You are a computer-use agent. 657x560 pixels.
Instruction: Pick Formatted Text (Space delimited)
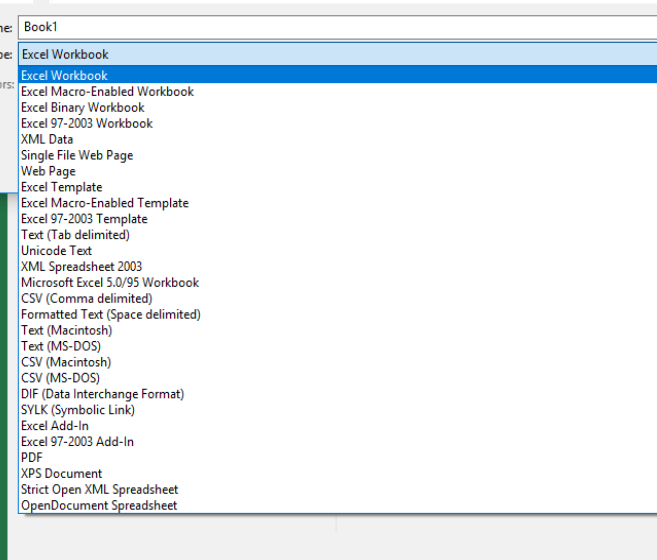pos(338,314)
